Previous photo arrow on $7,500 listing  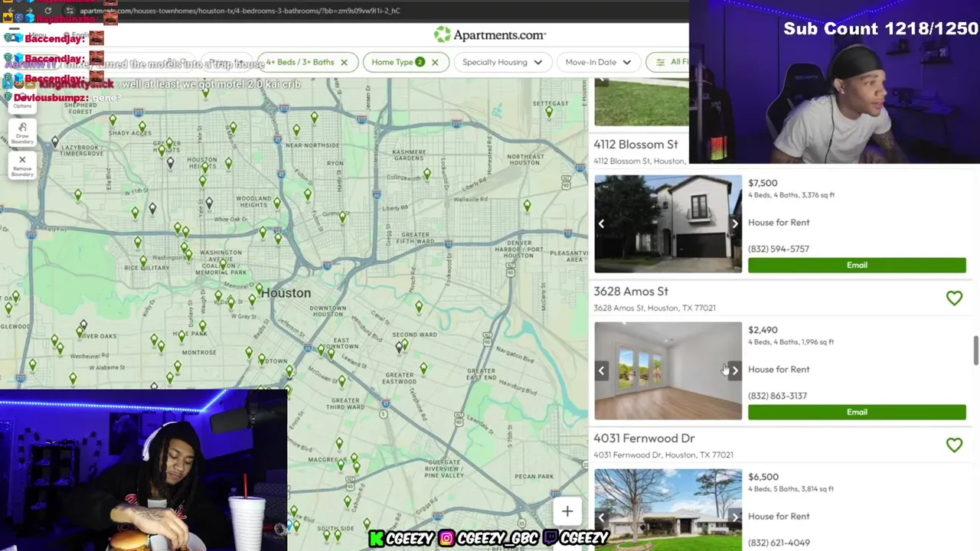602,223
